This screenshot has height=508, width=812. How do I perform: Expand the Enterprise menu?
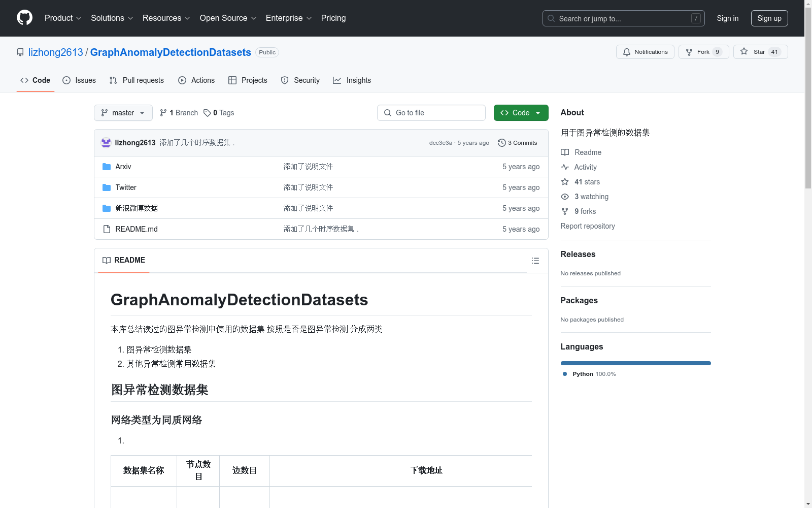pyautogui.click(x=289, y=18)
